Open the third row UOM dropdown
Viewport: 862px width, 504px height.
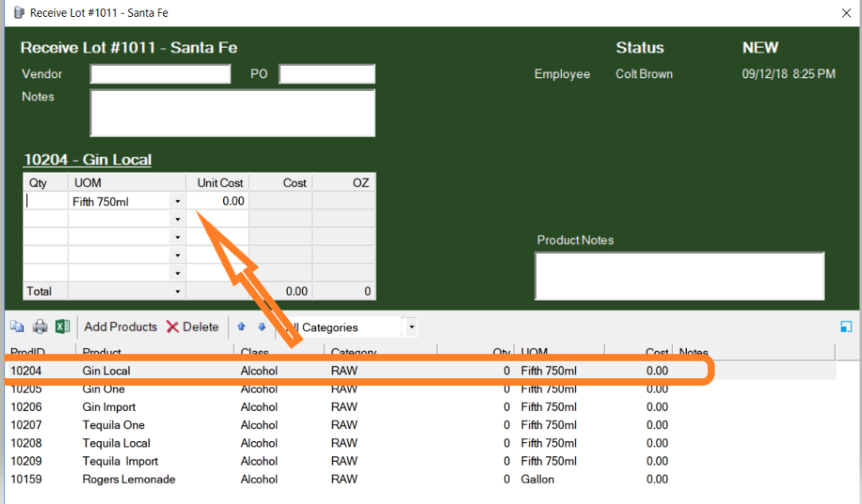[178, 237]
